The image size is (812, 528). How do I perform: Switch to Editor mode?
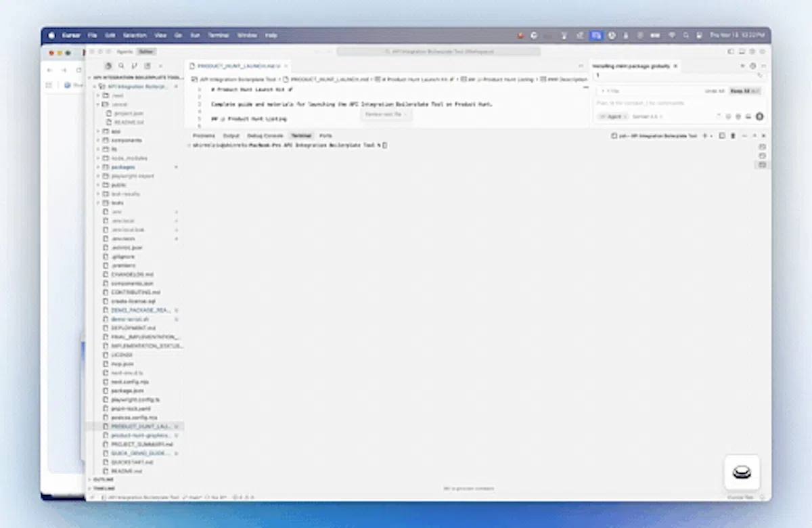pos(146,51)
